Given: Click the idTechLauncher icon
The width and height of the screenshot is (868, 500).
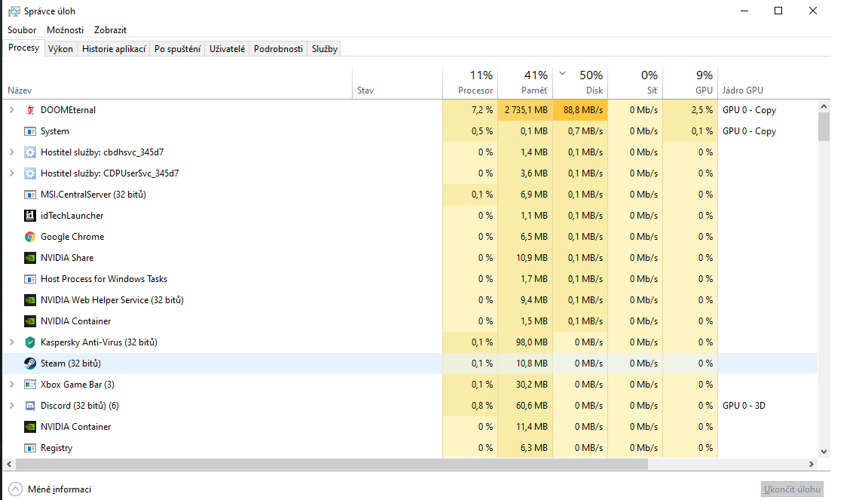Looking at the screenshot, I should coord(30,216).
